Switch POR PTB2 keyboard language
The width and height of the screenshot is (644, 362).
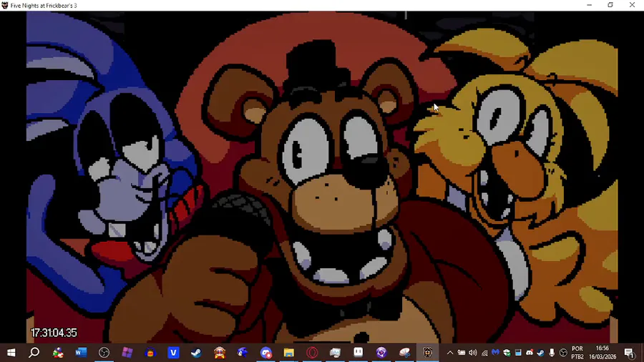(577, 353)
